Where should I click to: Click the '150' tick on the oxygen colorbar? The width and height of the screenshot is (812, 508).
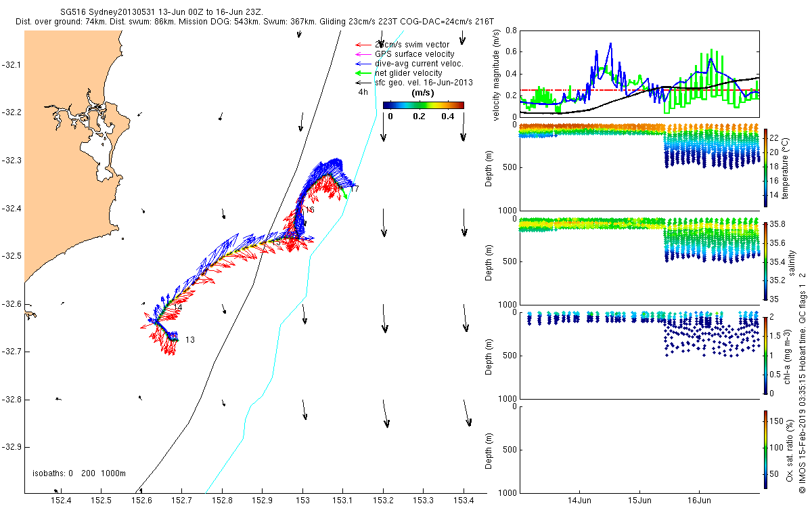pyautogui.click(x=777, y=421)
